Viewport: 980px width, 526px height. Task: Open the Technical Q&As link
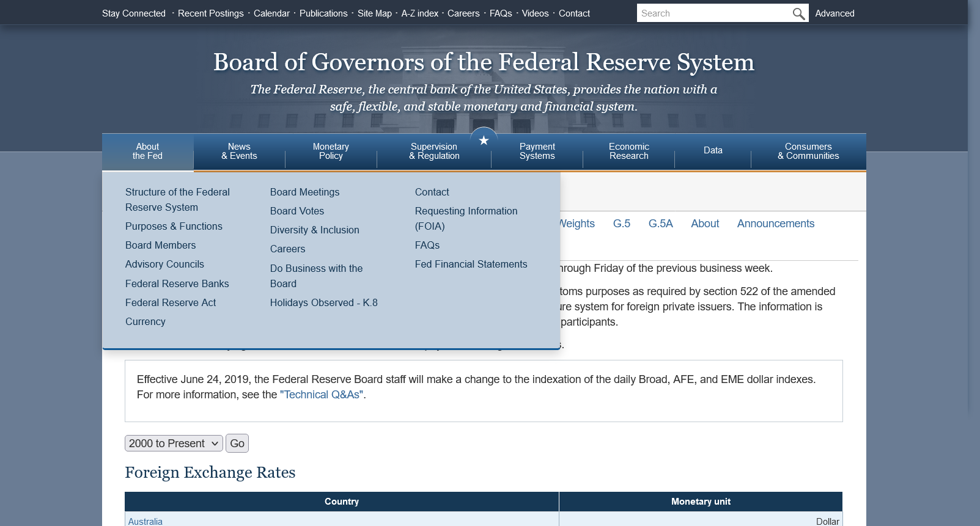tap(322, 395)
